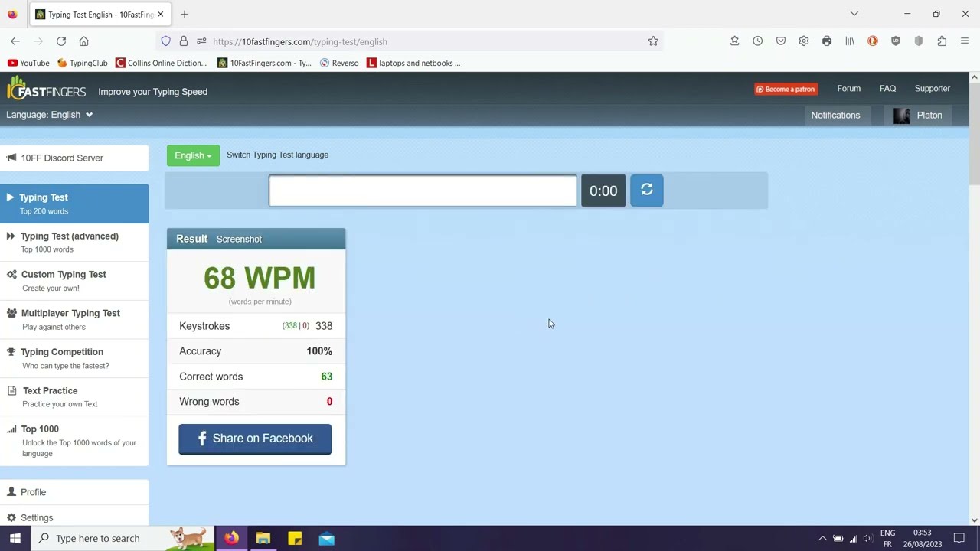Go to browser home page icon

pyautogui.click(x=84, y=41)
